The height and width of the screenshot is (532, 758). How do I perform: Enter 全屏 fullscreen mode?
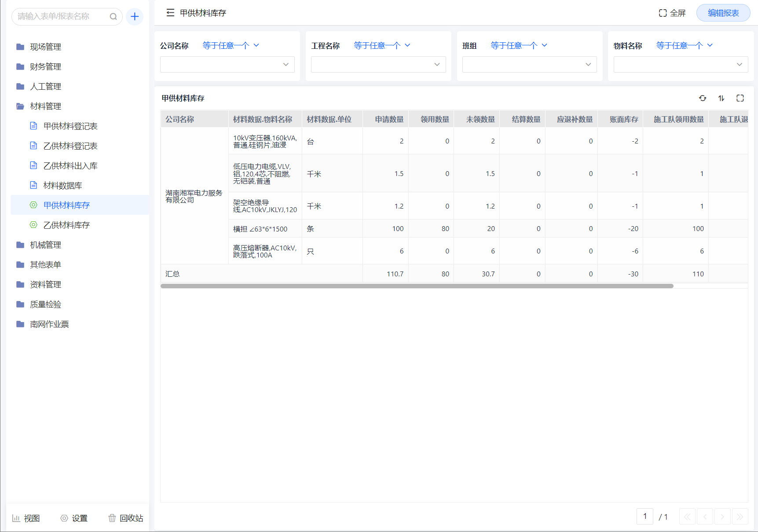point(672,13)
